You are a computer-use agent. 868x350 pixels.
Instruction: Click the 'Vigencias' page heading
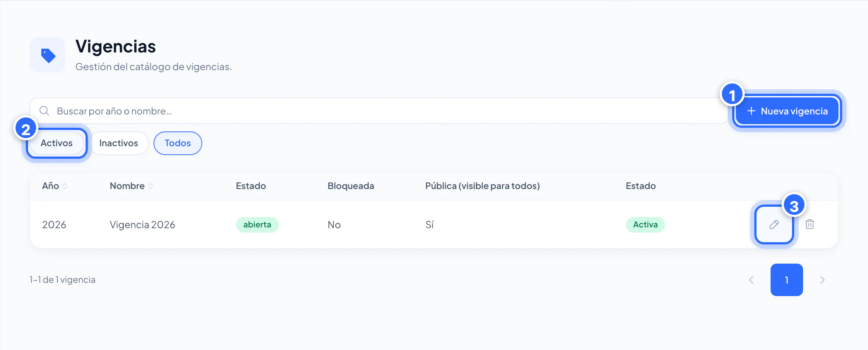click(116, 47)
